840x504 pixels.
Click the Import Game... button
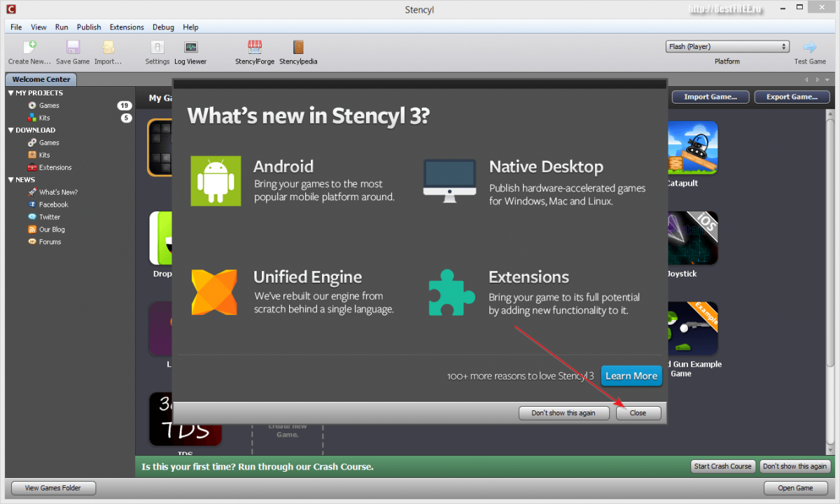710,97
